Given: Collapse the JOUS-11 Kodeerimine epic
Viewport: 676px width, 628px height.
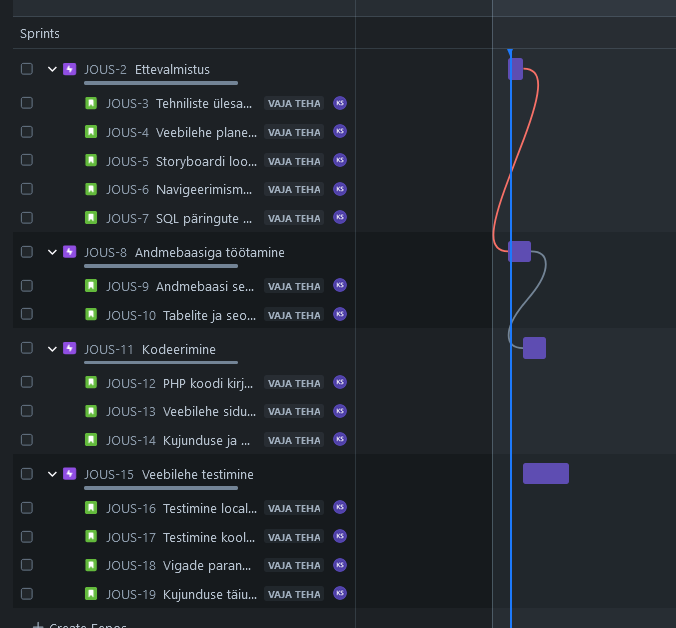Looking at the screenshot, I should (x=52, y=349).
